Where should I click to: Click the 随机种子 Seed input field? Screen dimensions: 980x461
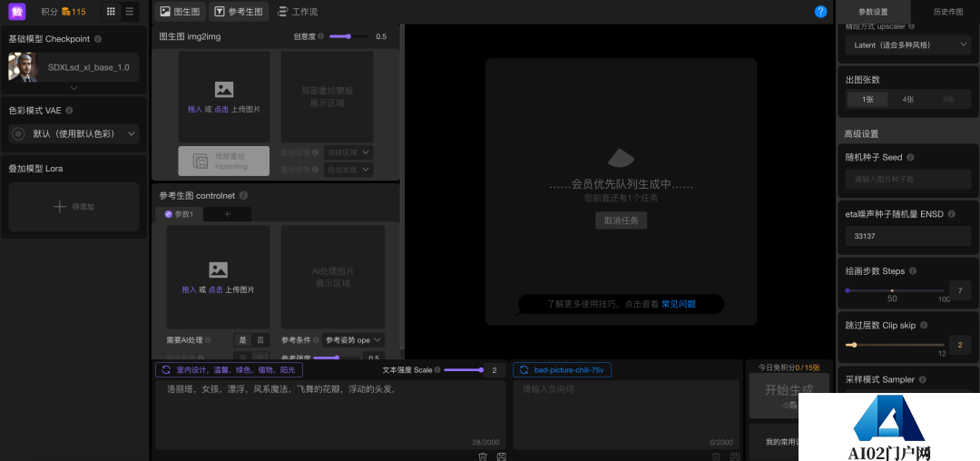[x=908, y=179]
